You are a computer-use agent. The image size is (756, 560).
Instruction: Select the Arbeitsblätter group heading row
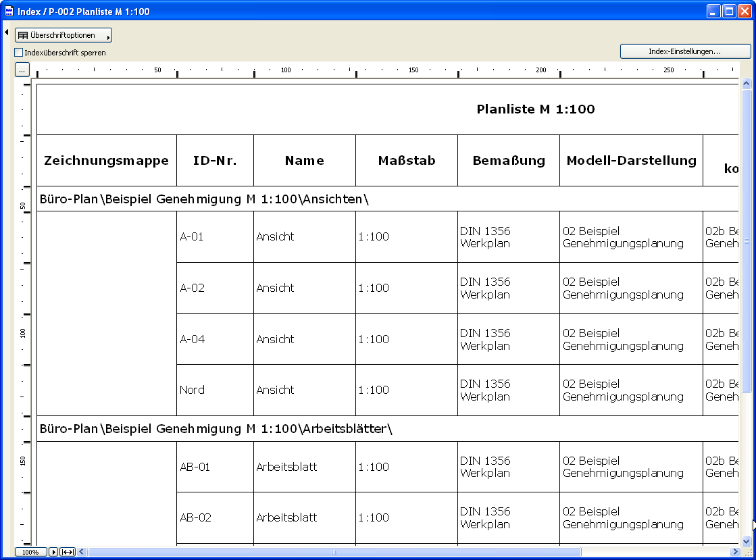388,429
